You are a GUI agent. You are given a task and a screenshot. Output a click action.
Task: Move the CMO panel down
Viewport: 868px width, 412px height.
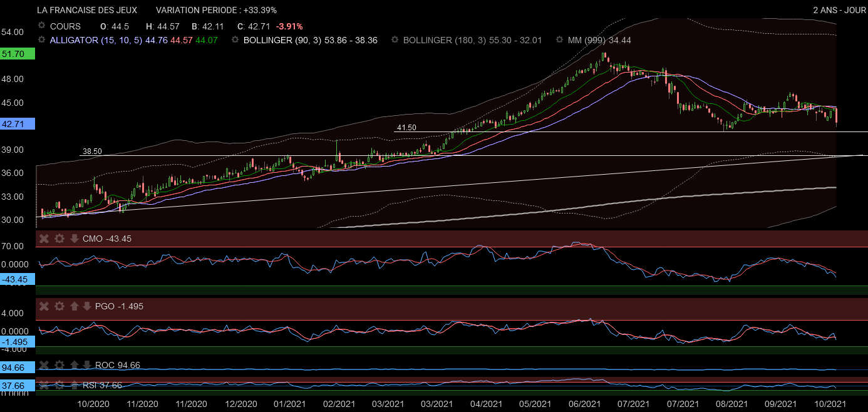[74, 239]
